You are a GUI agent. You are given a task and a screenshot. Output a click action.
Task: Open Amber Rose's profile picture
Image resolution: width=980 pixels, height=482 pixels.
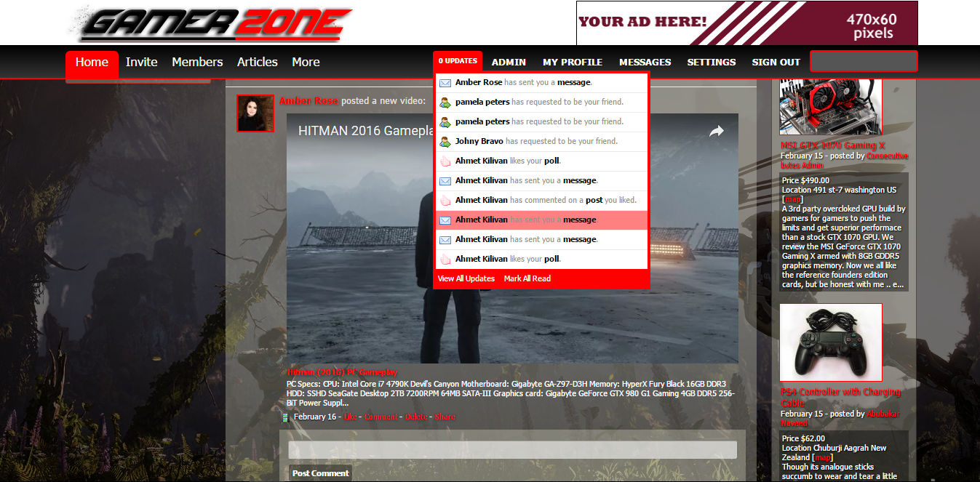coord(255,113)
